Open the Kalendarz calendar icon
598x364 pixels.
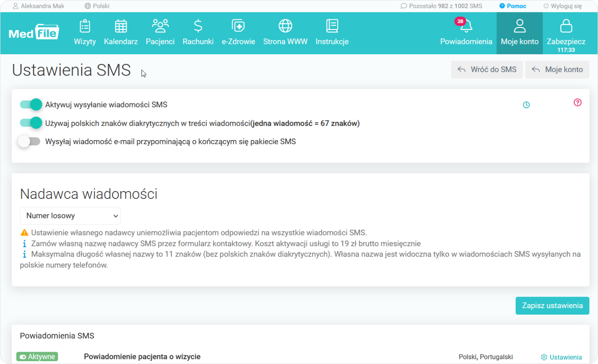[121, 26]
